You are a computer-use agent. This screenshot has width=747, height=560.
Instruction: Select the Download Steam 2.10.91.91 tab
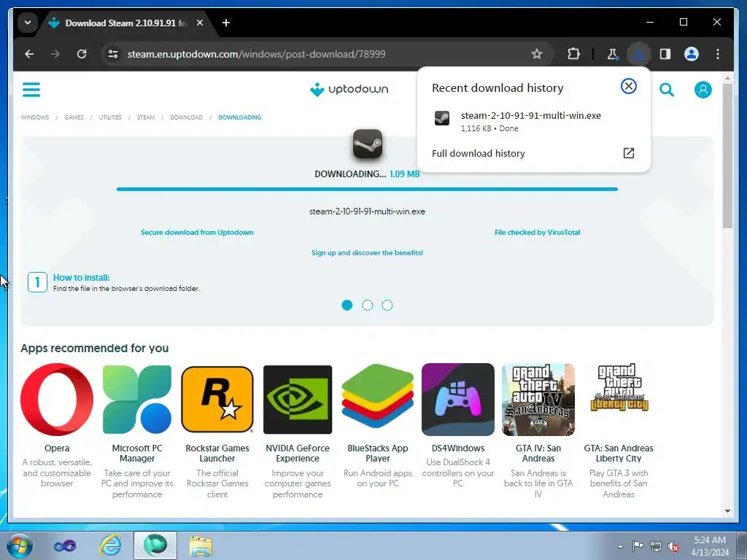(x=125, y=23)
